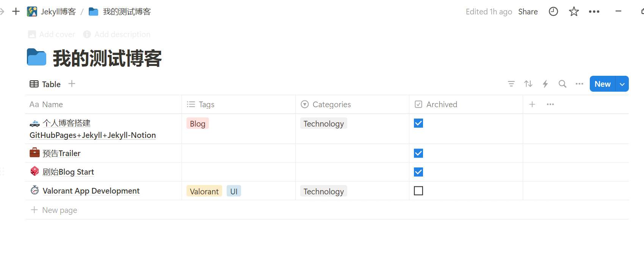The width and height of the screenshot is (644, 272).
Task: Add a new view with plus icon
Action: point(72,84)
